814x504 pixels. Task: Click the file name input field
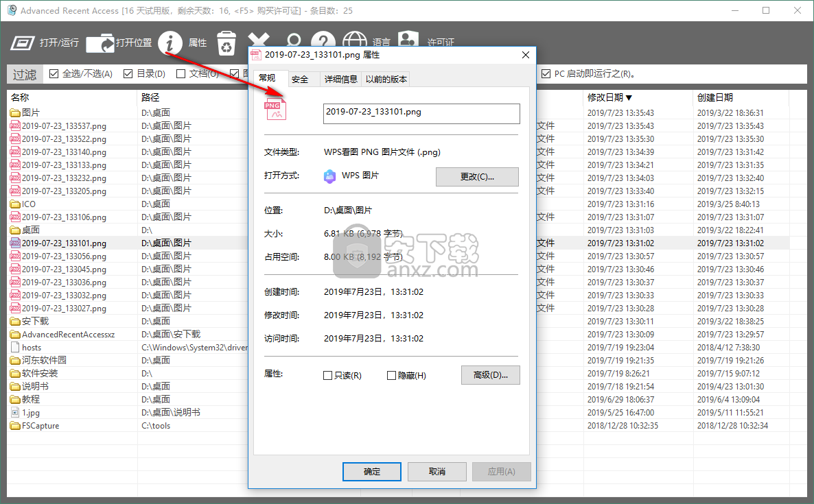tap(421, 114)
